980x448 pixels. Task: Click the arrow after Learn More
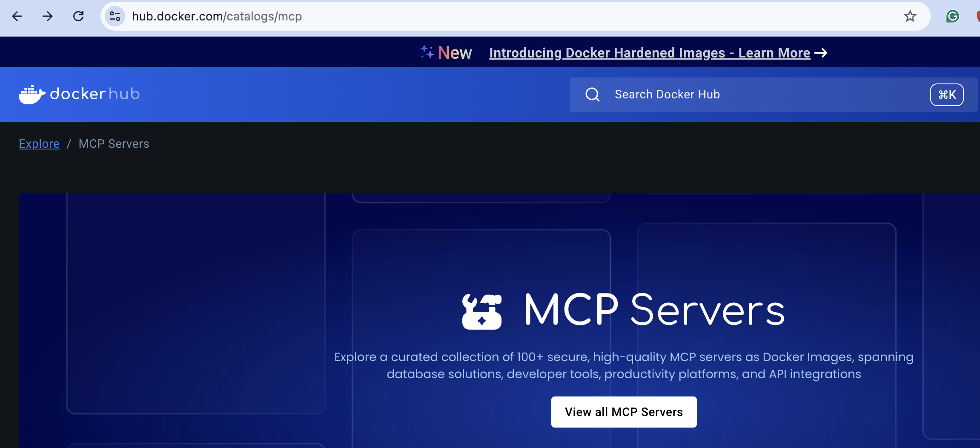tap(821, 53)
